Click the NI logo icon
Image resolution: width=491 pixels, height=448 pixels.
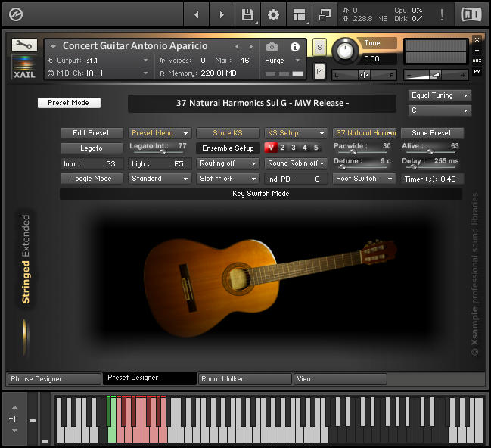[471, 14]
